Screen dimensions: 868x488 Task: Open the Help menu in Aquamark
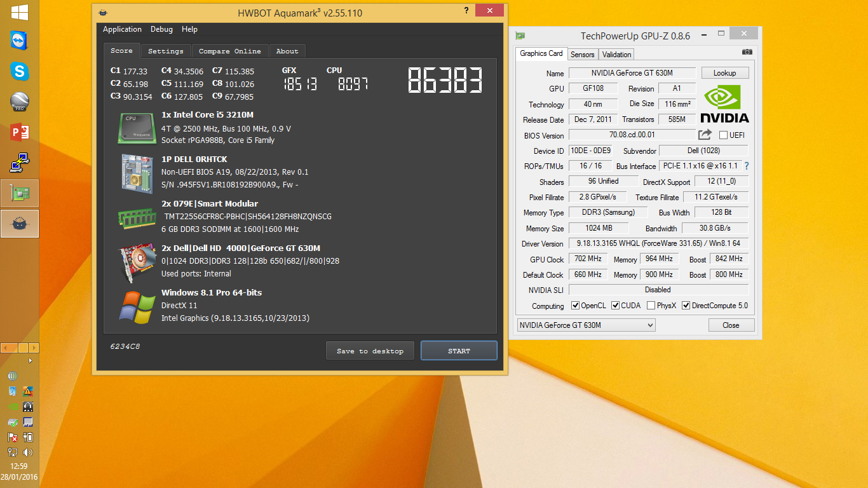point(189,29)
